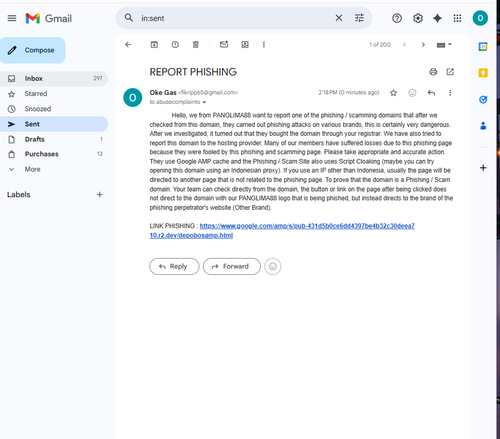This screenshot has height=439, width=500.
Task: Create a new label with the plus icon
Action: click(x=99, y=195)
